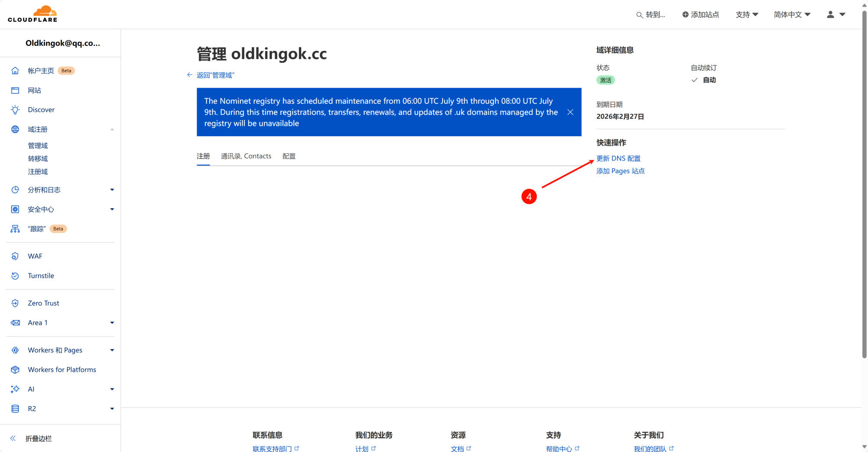The image size is (868, 452).
Task: Click 更新 DNS 配置 link
Action: (618, 158)
